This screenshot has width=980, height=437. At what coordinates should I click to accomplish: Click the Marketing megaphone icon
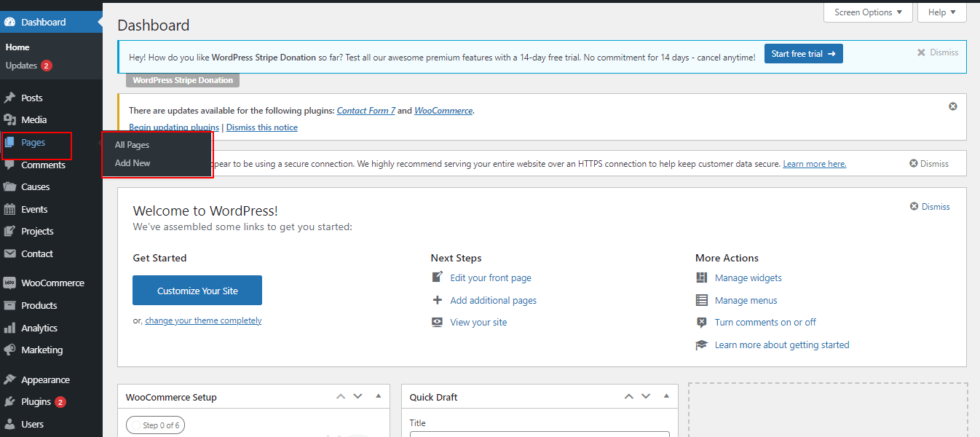coord(9,350)
